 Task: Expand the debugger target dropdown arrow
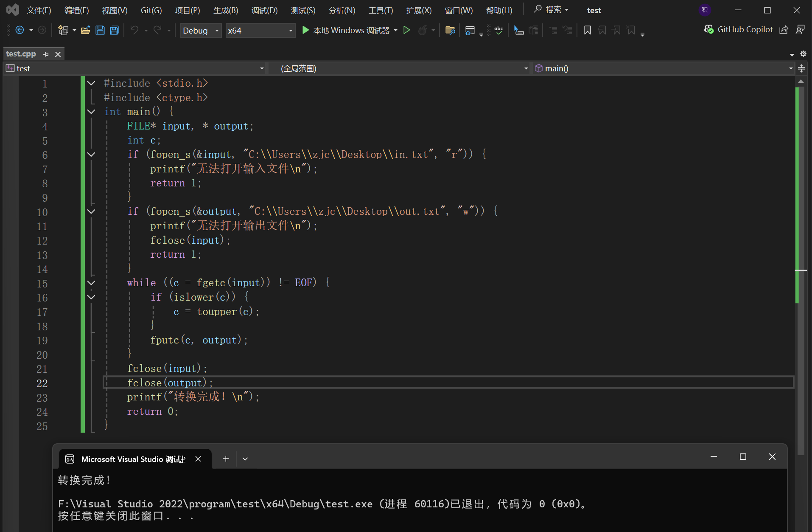pos(396,31)
